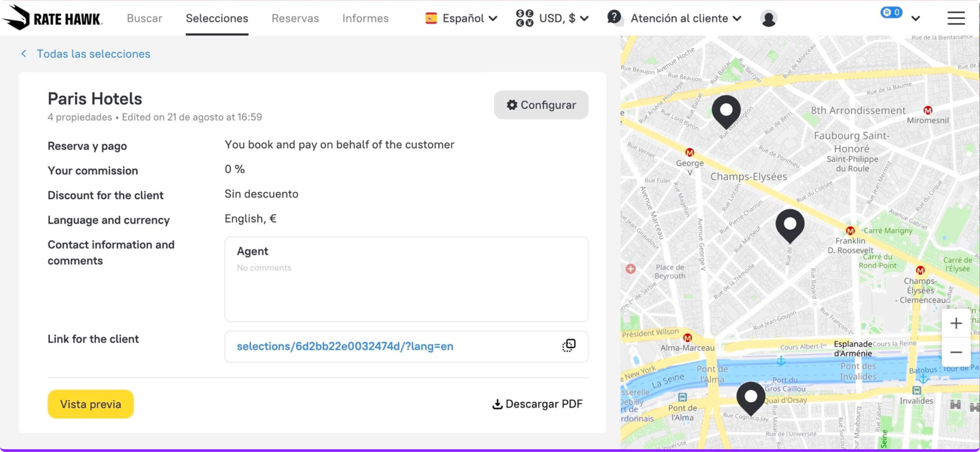Zoom in on the map
The width and height of the screenshot is (980, 452).
[x=955, y=323]
